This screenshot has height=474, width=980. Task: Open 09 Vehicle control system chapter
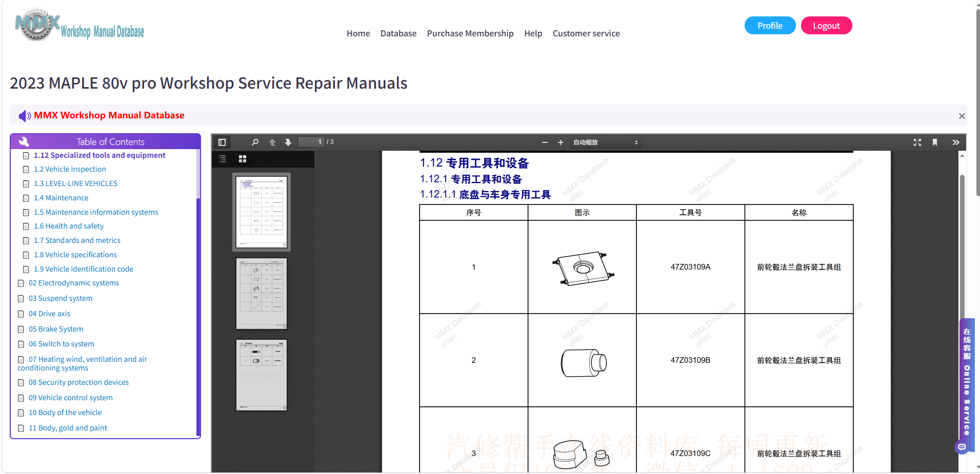pyautogui.click(x=71, y=398)
